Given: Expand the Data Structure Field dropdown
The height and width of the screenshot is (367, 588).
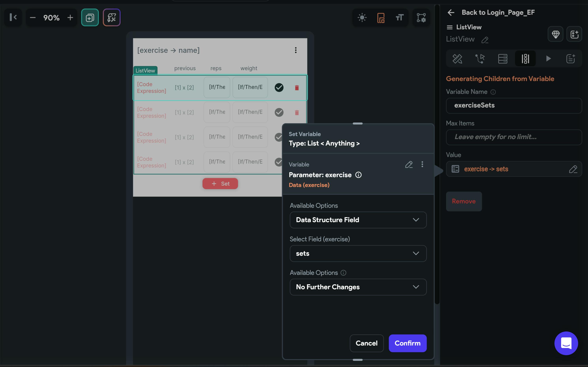Looking at the screenshot, I should (358, 220).
